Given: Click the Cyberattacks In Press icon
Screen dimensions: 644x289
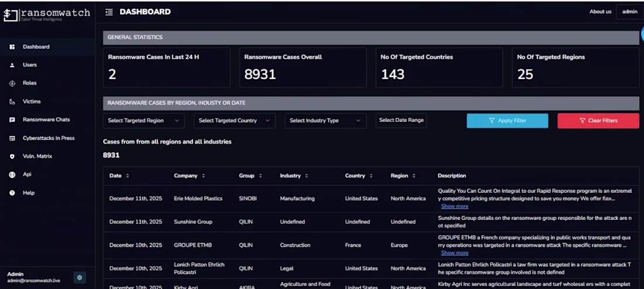Looking at the screenshot, I should [12, 138].
